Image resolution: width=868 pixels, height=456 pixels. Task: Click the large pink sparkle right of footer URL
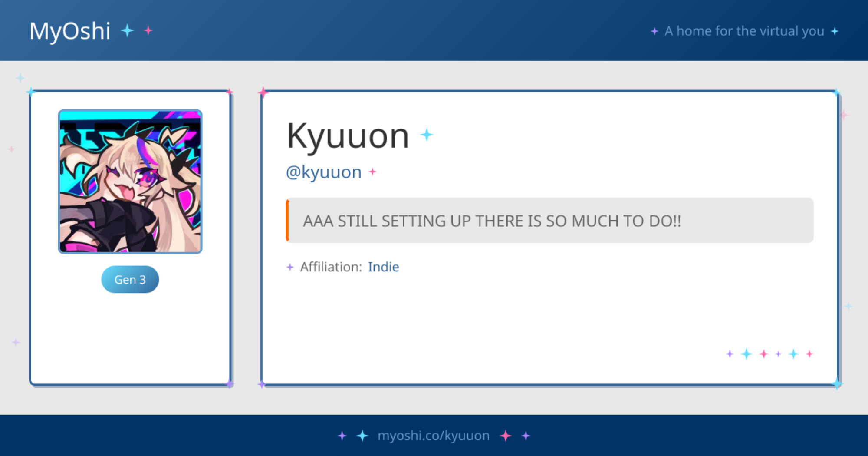point(506,436)
